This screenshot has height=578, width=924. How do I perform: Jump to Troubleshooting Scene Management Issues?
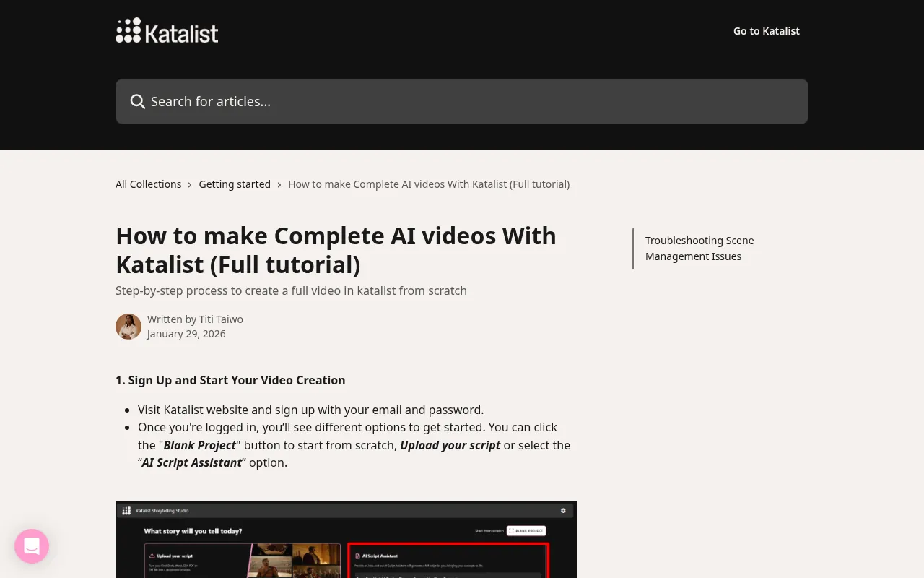click(699, 249)
